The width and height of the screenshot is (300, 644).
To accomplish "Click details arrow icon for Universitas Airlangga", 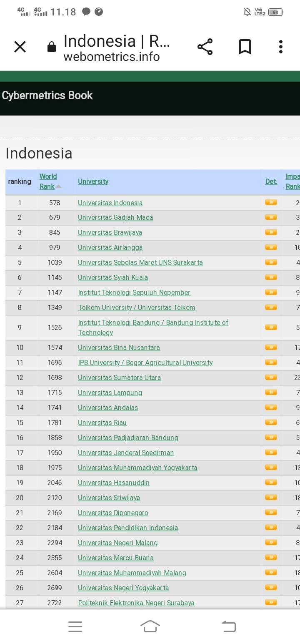I will click(x=271, y=247).
